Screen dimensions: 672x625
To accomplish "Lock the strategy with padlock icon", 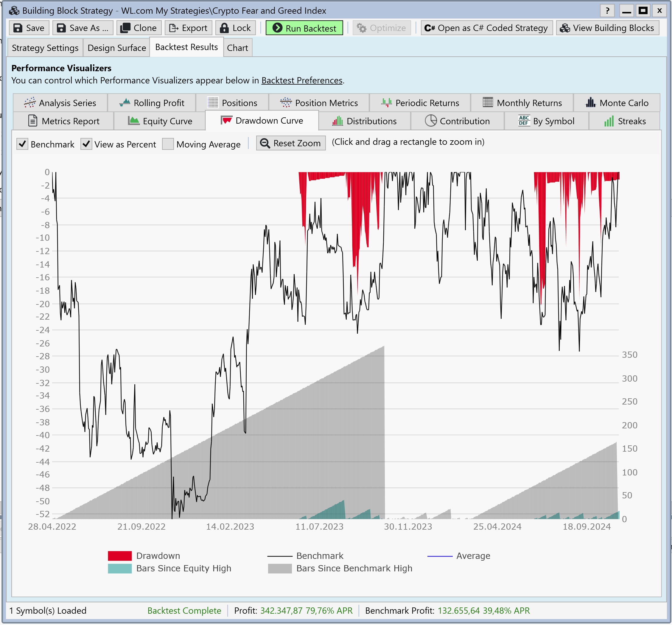I will [224, 28].
